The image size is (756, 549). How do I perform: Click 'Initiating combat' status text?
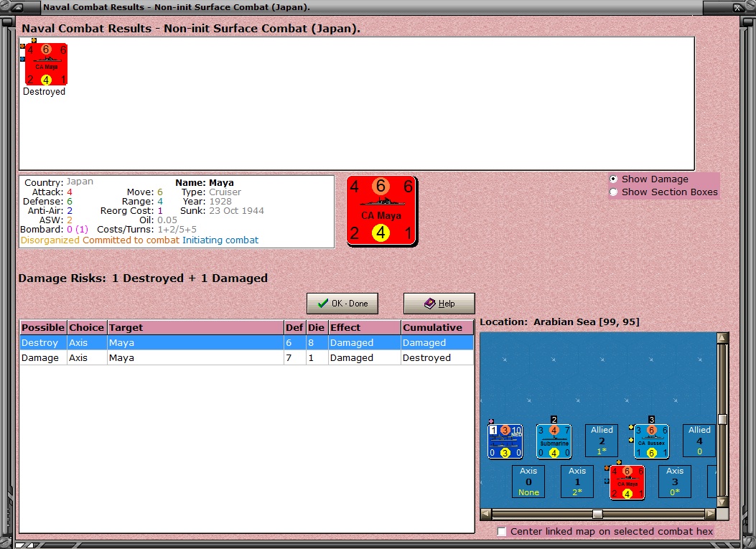[x=220, y=240]
